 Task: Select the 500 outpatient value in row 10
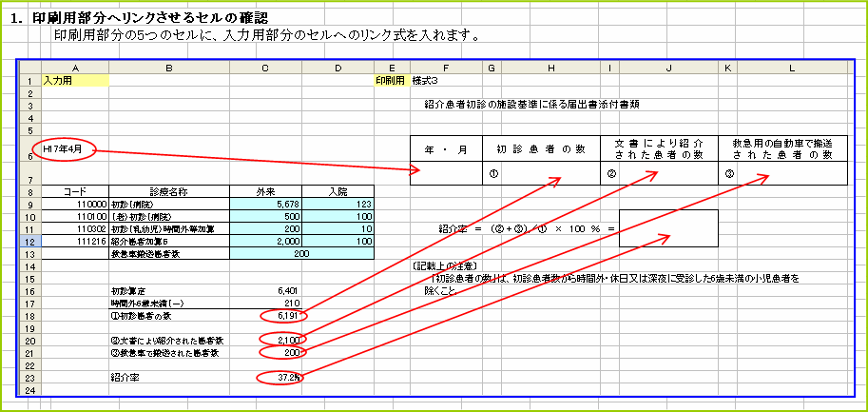pyautogui.click(x=265, y=217)
